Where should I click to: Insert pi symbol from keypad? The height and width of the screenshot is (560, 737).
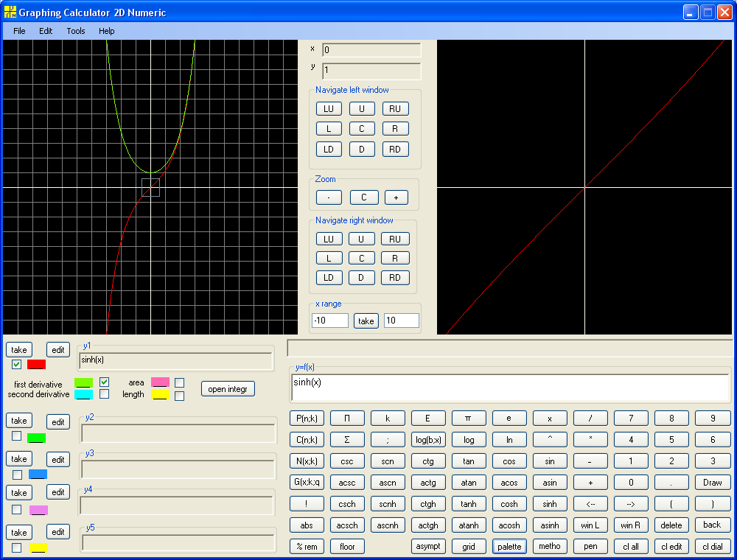pyautogui.click(x=468, y=418)
